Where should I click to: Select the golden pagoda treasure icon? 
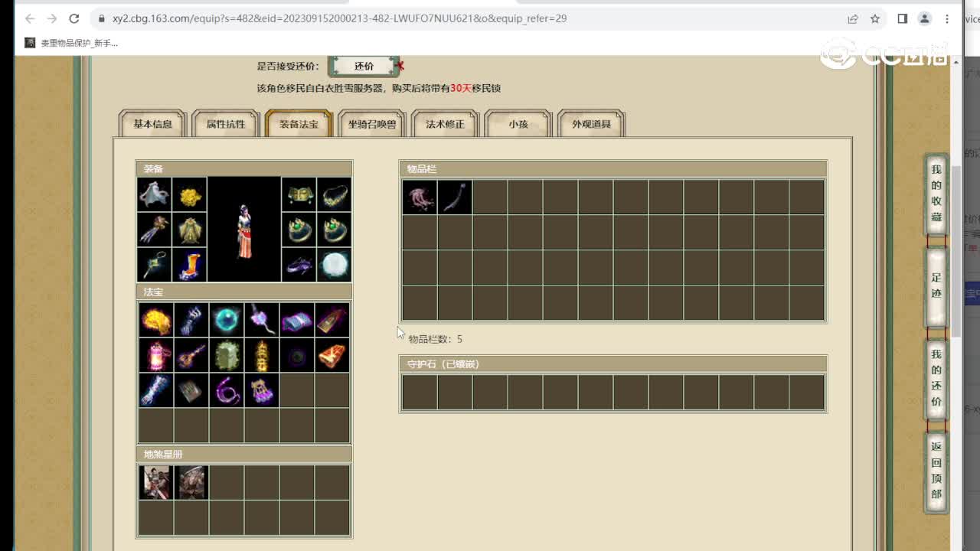click(262, 355)
